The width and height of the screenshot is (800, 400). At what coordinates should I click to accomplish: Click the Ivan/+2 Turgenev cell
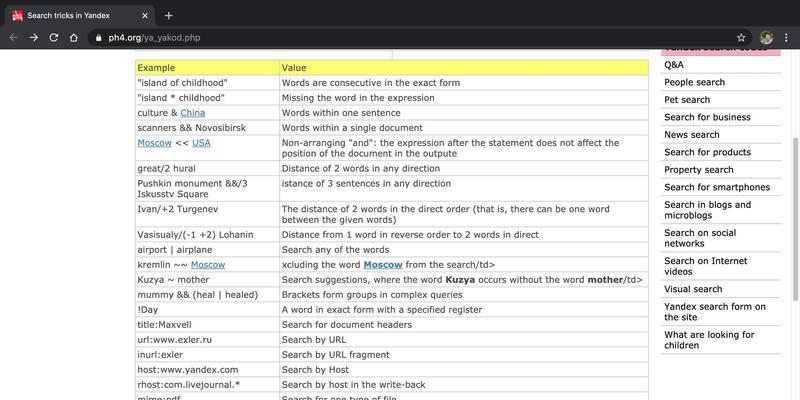(208, 214)
